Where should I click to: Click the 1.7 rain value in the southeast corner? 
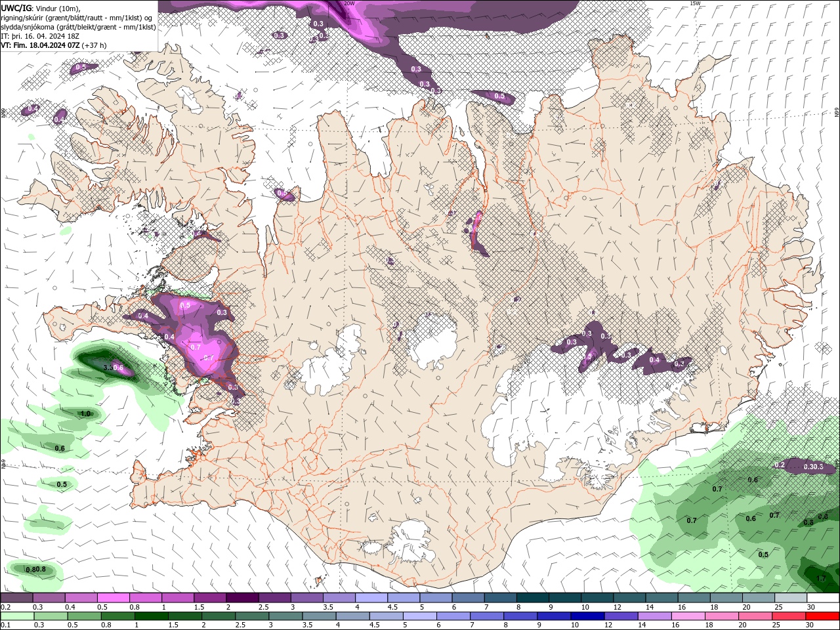tap(821, 578)
